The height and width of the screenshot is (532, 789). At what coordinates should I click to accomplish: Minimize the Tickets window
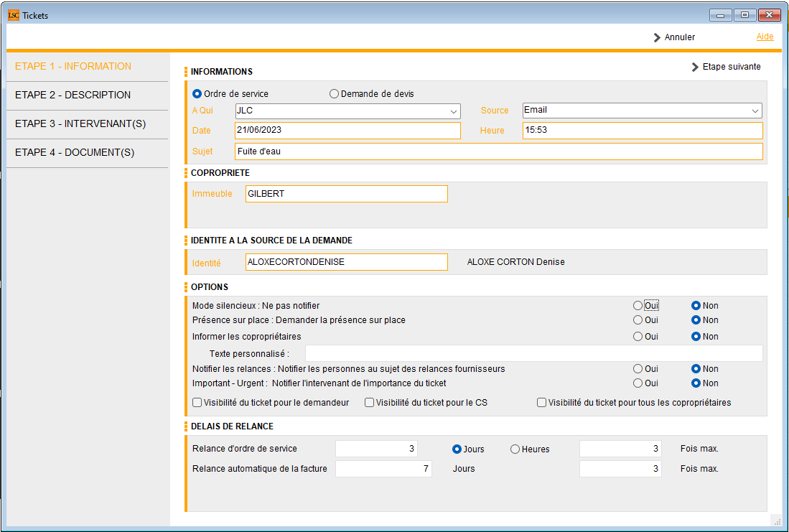pyautogui.click(x=721, y=15)
